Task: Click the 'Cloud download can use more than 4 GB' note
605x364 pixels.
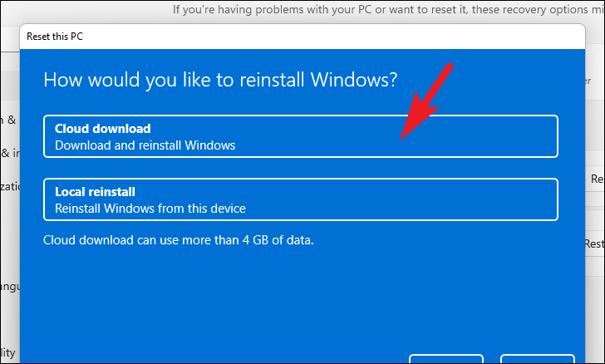Action: (178, 240)
